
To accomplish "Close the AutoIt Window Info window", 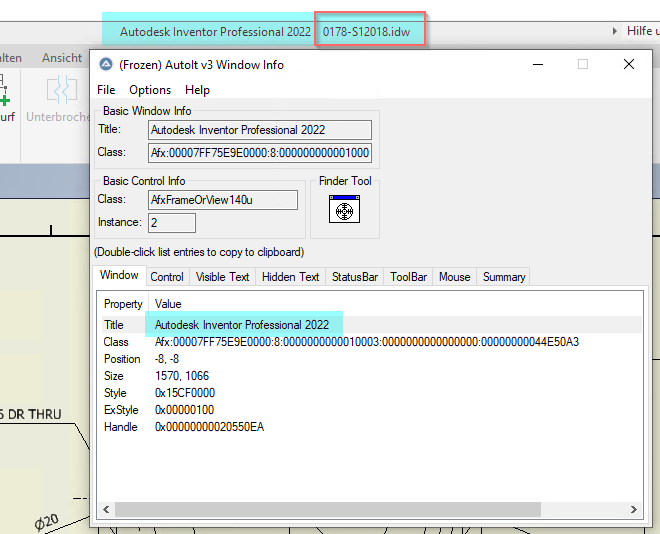I will coord(629,64).
